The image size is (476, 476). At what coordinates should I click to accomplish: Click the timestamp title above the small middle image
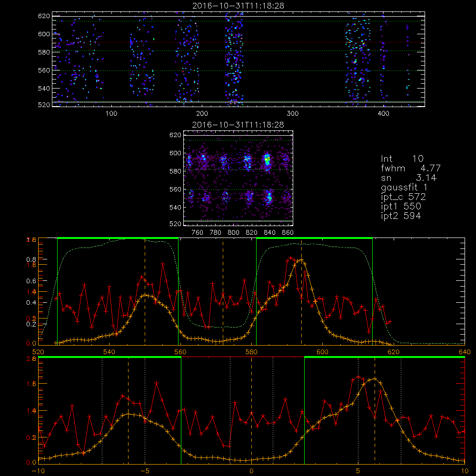(238, 125)
